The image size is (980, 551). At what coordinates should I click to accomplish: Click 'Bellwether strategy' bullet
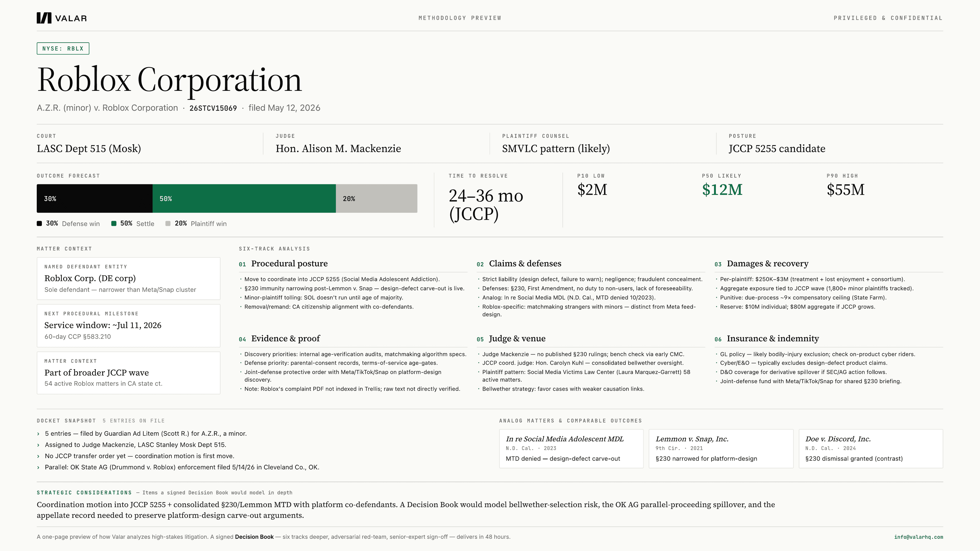[563, 389]
